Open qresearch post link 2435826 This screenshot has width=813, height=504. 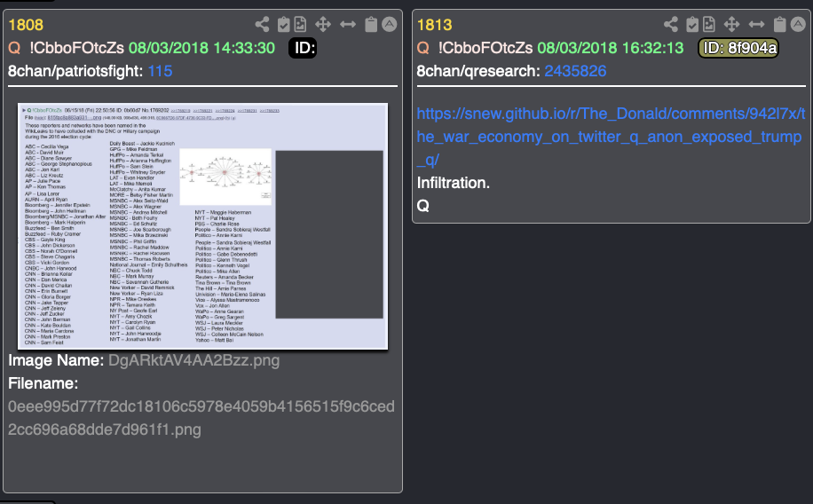[575, 71]
